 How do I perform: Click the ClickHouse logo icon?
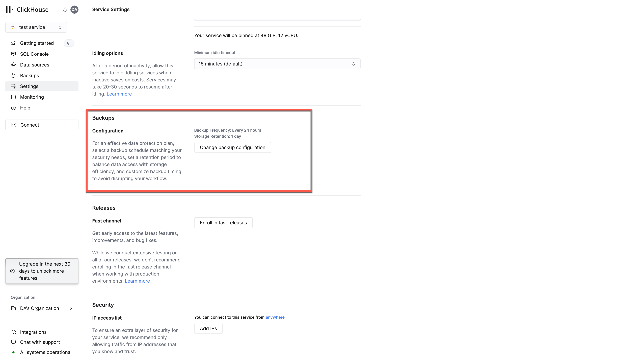pos(9,9)
